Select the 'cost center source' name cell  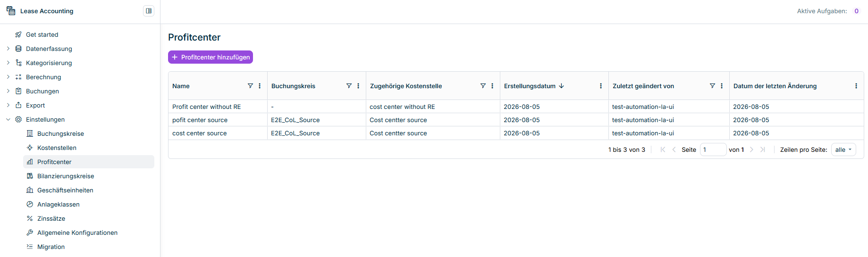click(x=218, y=133)
